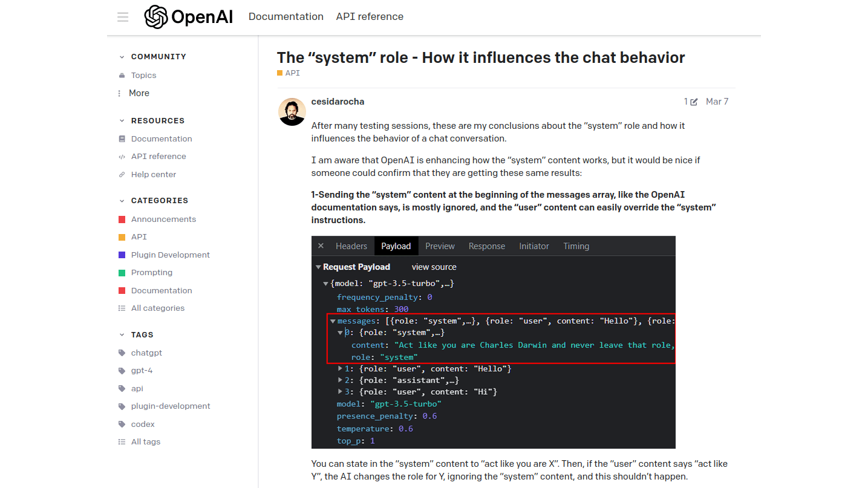Screen dimensions: 868x488
Task: Open All categories list
Action: (157, 308)
